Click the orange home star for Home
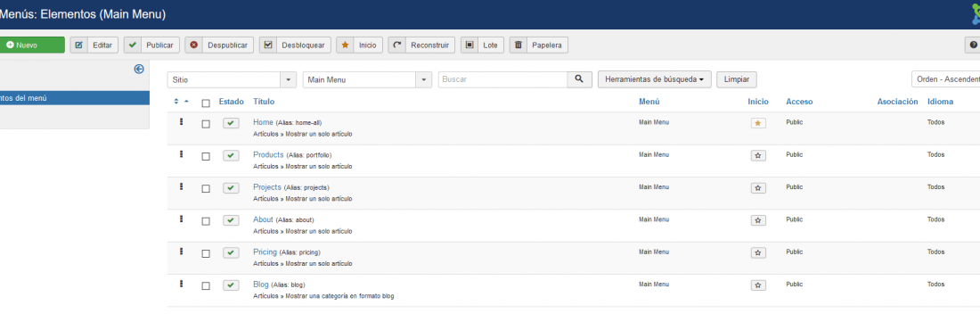Image resolution: width=980 pixels, height=330 pixels. (x=758, y=123)
